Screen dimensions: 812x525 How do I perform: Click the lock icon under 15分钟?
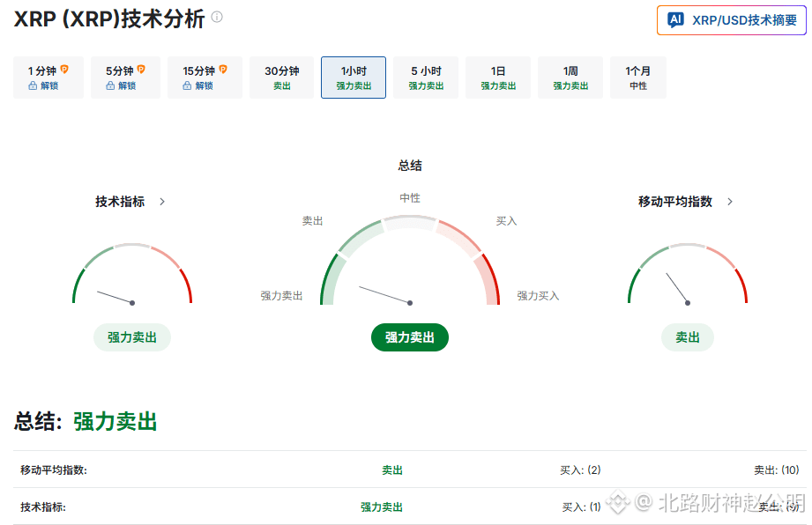click(187, 85)
